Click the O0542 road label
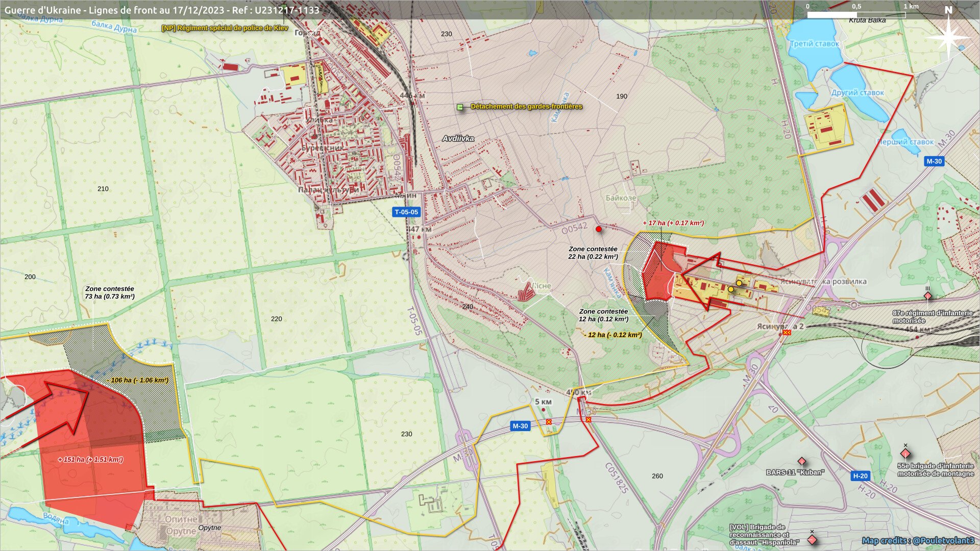The image size is (980, 551). click(x=574, y=229)
